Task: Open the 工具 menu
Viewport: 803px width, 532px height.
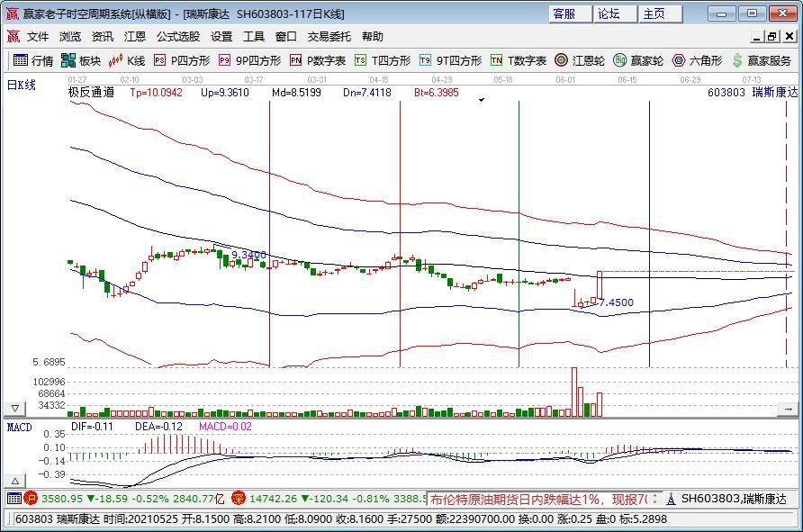Action: [254, 36]
